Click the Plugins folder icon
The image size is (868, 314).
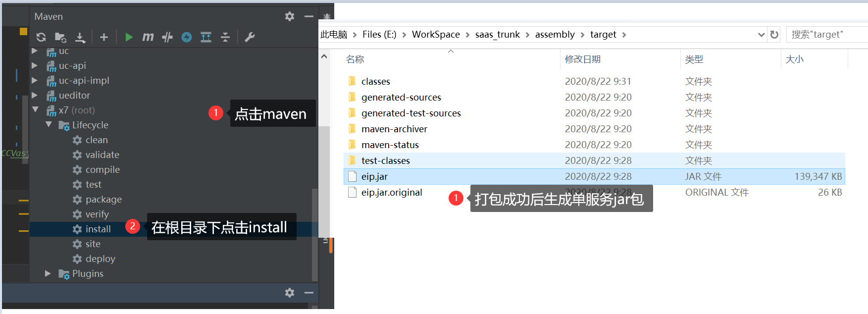[64, 274]
